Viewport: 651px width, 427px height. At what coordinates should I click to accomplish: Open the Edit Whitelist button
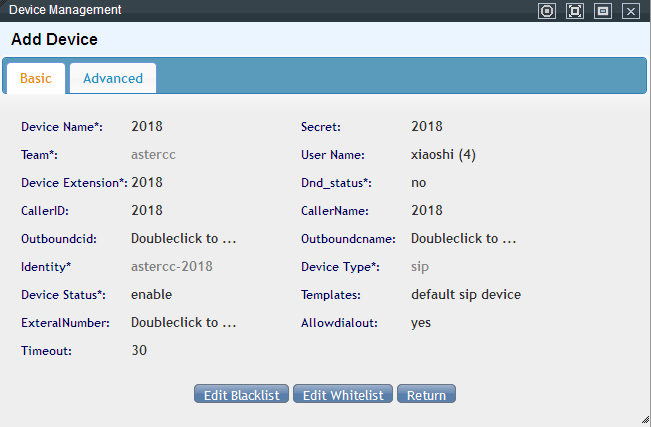344,395
